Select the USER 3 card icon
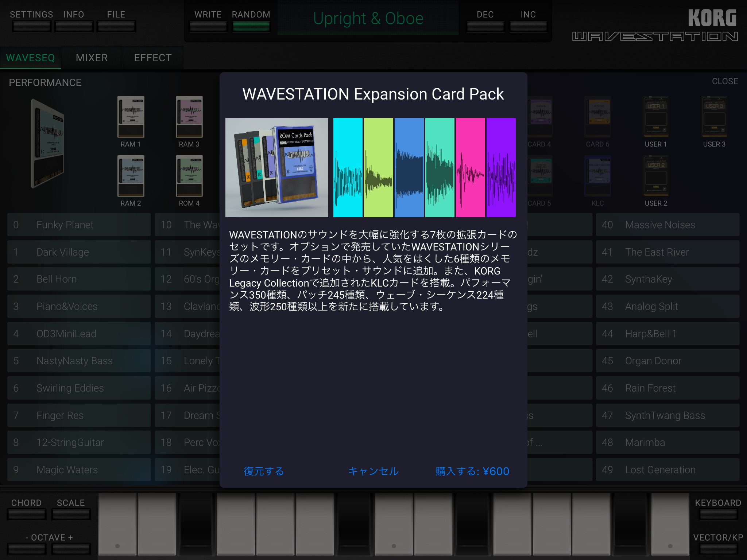The image size is (747, 560). coord(714,117)
